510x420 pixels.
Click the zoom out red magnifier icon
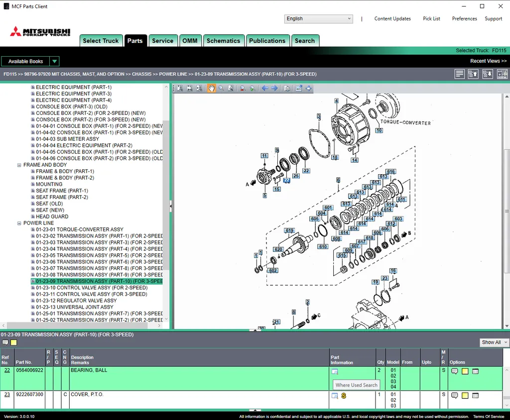[243, 88]
